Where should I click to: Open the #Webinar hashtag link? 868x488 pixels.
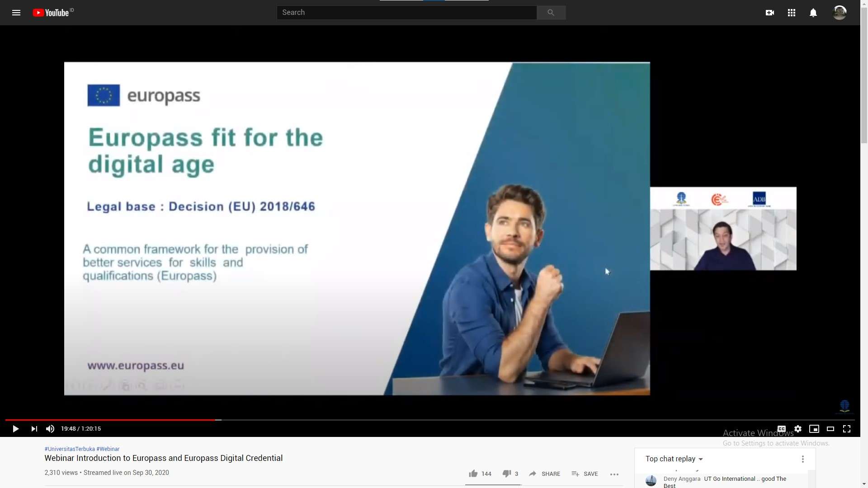click(x=108, y=449)
